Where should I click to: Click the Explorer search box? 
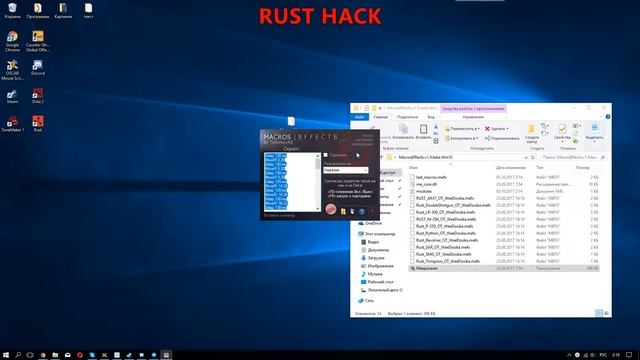(x=573, y=157)
